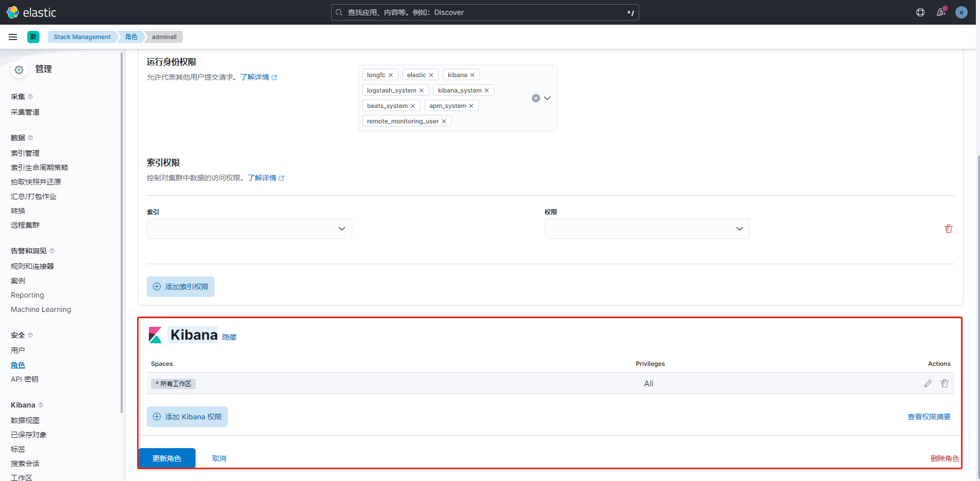The image size is (980, 481).
Task: Open 采集管道 in sidebar
Action: (x=25, y=112)
